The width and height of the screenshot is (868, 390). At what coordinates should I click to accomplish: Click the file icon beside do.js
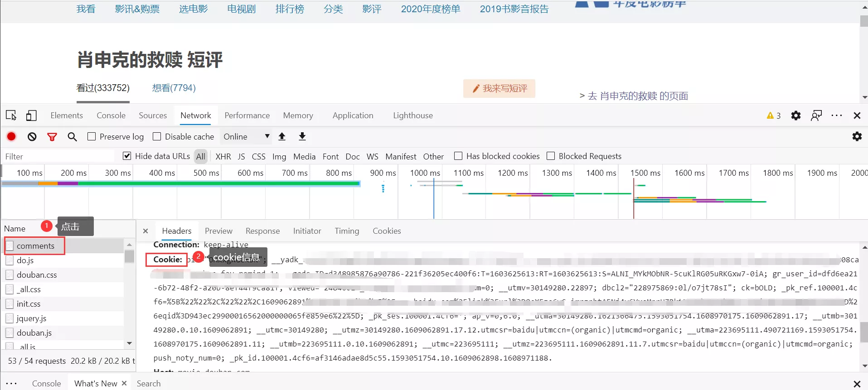coord(10,260)
